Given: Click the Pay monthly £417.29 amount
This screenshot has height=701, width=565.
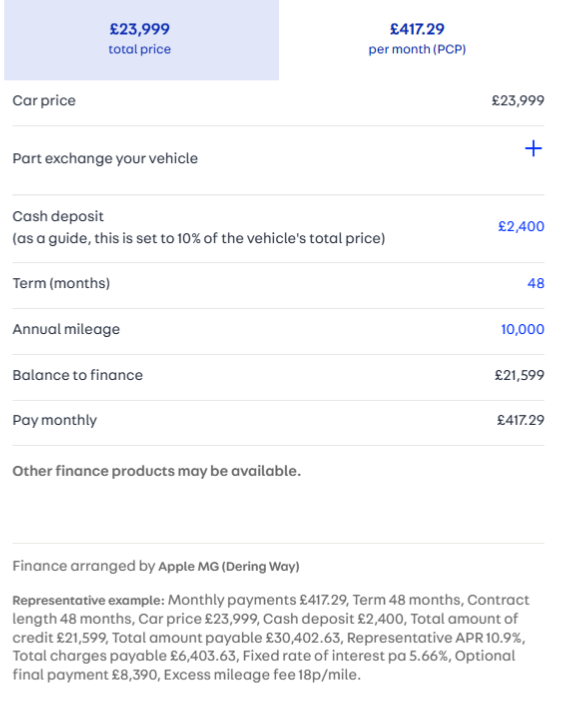Looking at the screenshot, I should tap(520, 420).
